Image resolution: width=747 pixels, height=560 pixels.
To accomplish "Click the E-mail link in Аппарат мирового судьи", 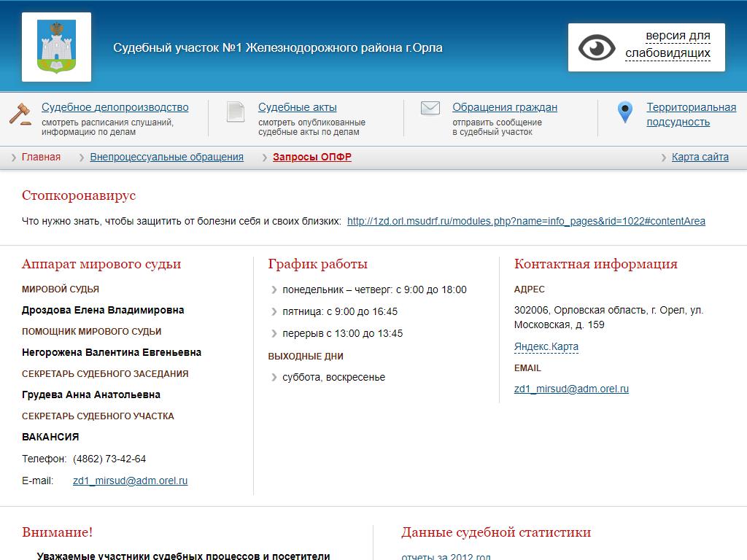I will click(130, 481).
